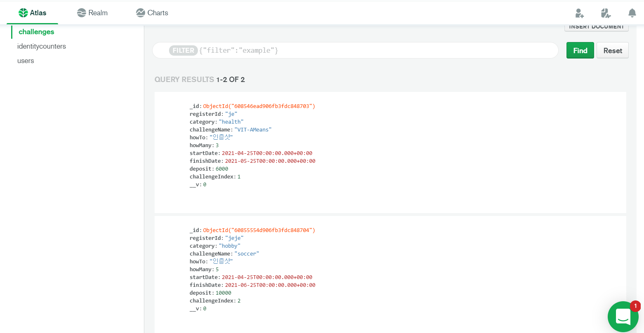Click Query Results 1-2 of 2 label
The image size is (644, 333).
pos(200,80)
